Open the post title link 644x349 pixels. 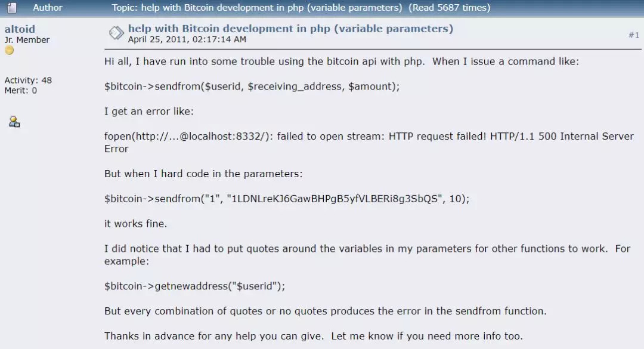point(290,29)
